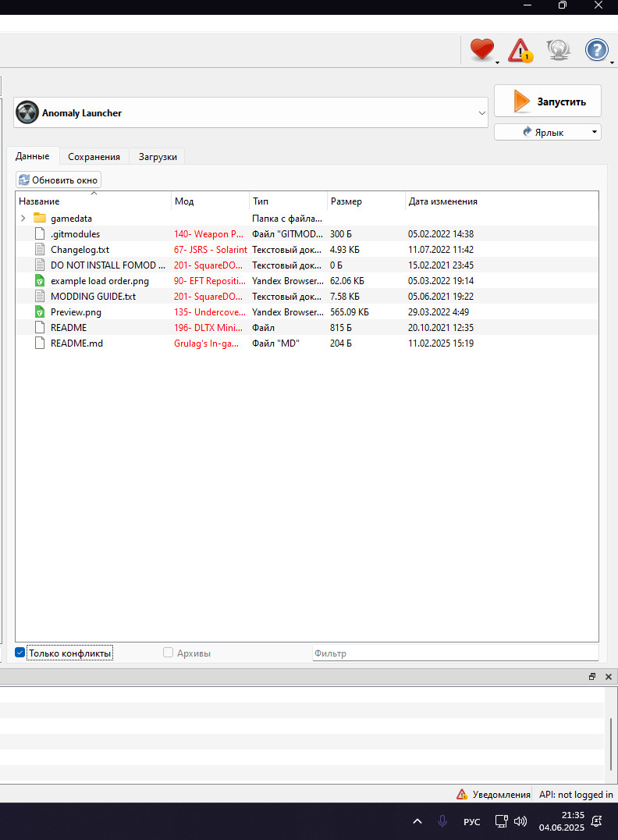
Task: Click the 67- JSRS - Solarint mod cell
Action: 211,250
